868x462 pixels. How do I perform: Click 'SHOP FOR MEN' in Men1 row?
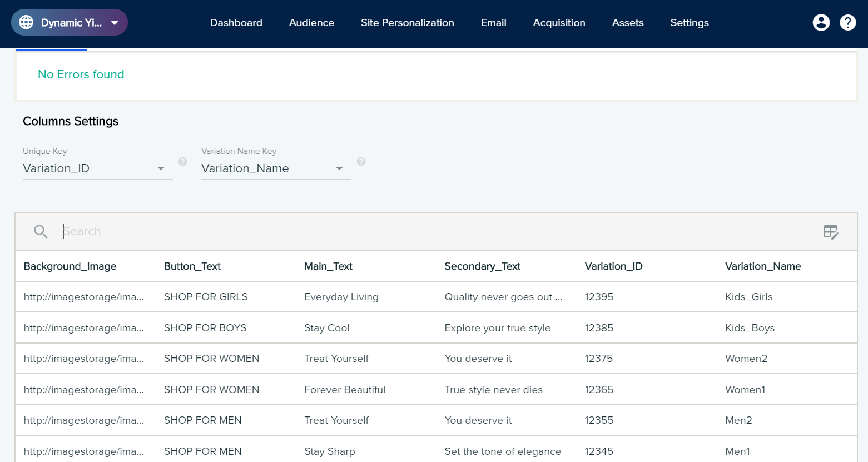click(203, 451)
